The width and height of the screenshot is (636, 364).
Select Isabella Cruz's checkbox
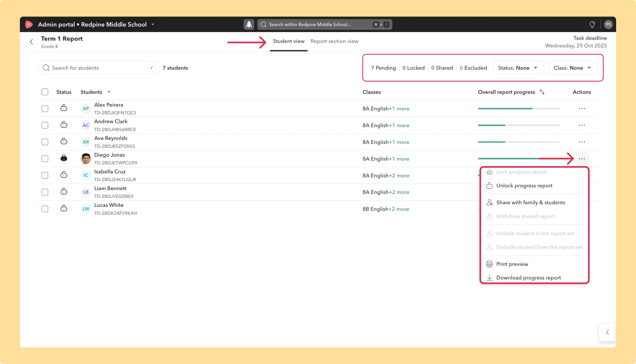coord(45,175)
